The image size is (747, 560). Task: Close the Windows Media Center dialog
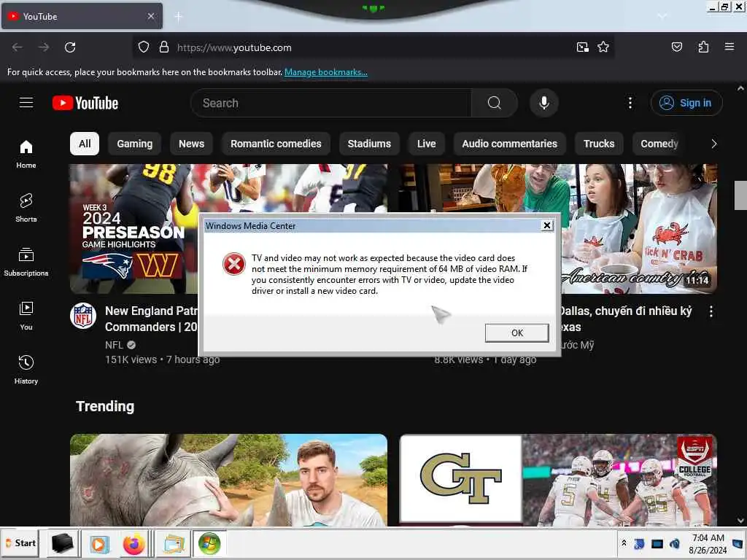(547, 225)
